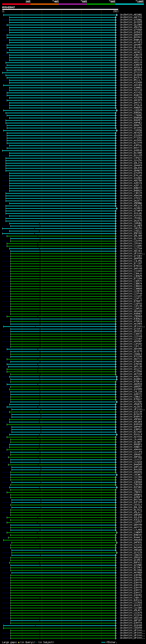Click label UniRef100_A2XR63
This screenshot has height=644, width=146.
tap(131, 208)
